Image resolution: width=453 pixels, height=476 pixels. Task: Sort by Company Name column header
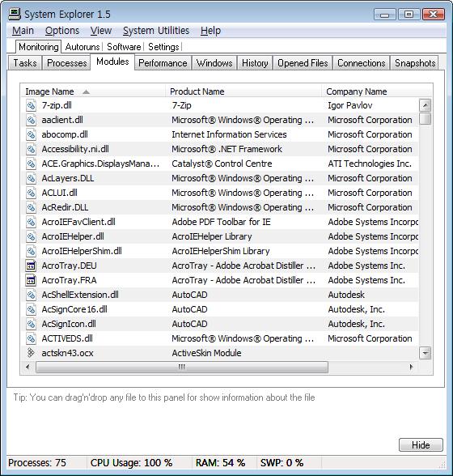point(376,91)
